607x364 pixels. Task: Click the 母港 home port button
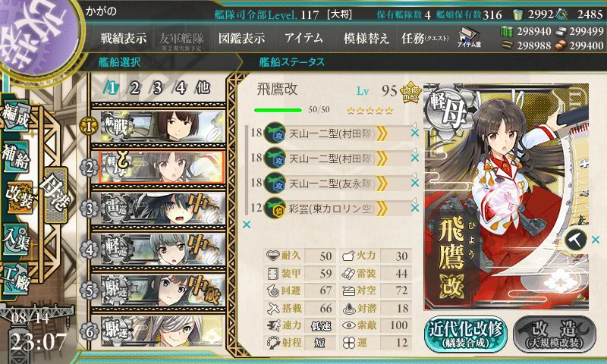click(x=55, y=194)
